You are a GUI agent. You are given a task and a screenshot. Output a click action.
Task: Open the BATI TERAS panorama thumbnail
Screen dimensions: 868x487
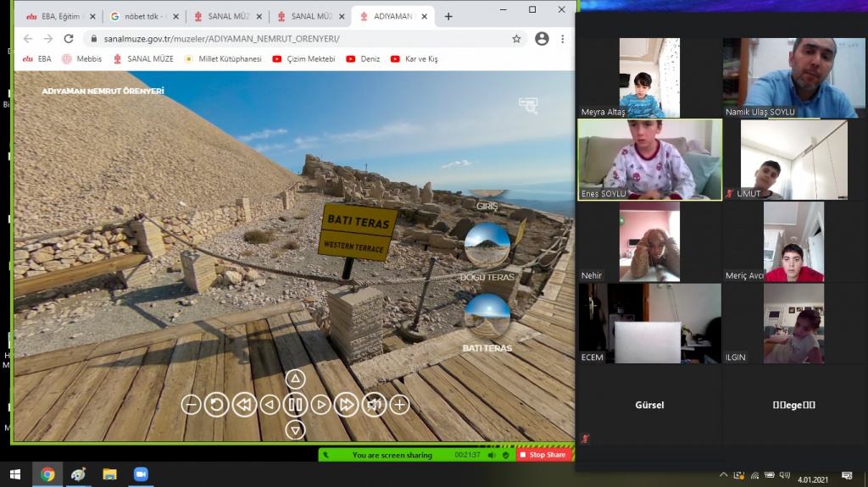coord(487,316)
